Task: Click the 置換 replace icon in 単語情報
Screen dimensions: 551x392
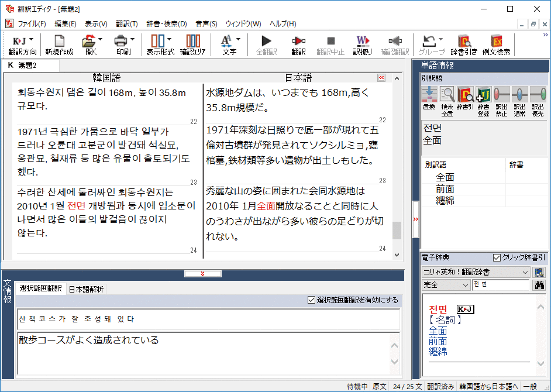Action: [429, 98]
